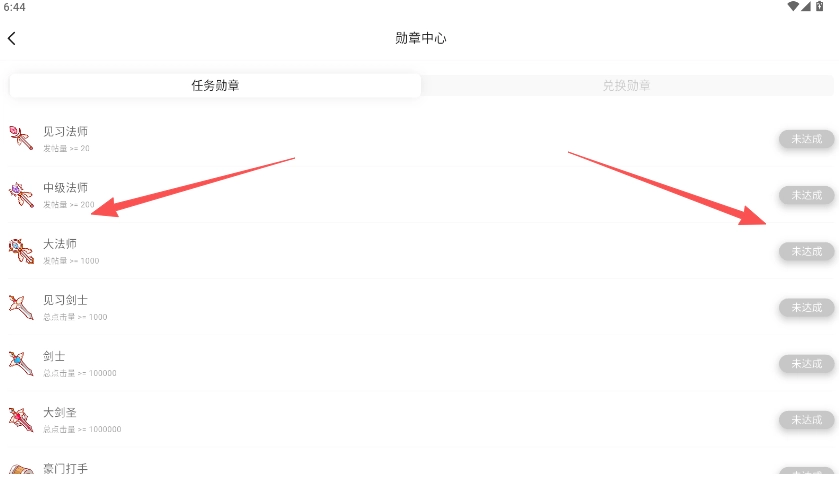Click 未达成 button for 大剑圣

pyautogui.click(x=806, y=420)
